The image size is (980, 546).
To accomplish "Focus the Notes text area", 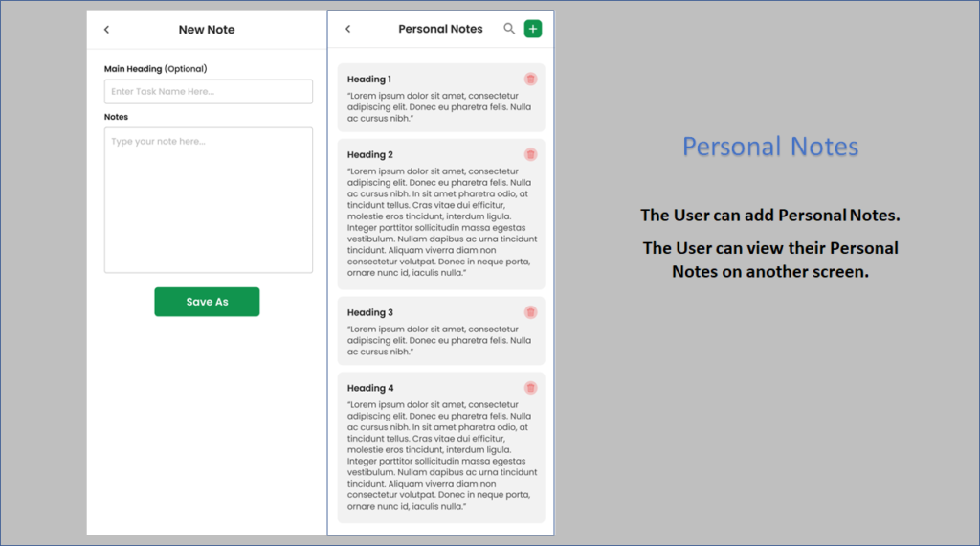I will [208, 200].
